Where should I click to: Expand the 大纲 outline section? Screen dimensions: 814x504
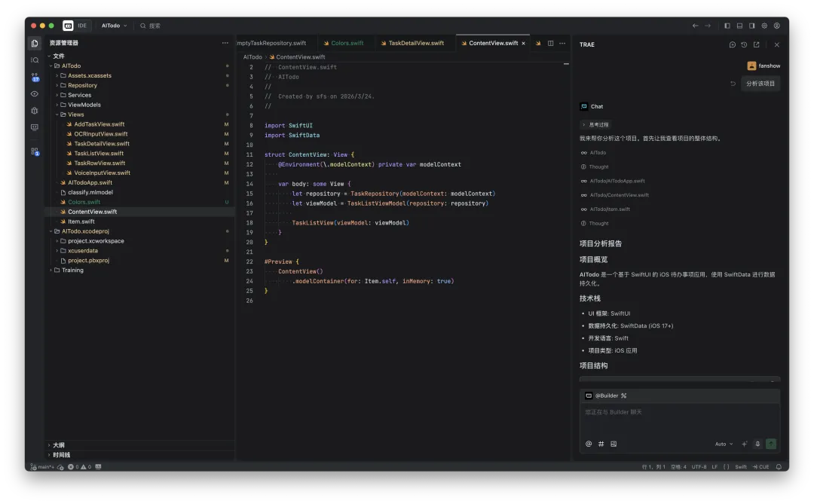[58, 445]
